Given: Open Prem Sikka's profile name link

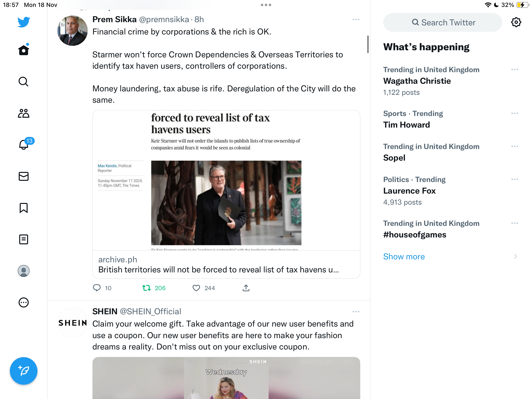Looking at the screenshot, I should (114, 19).
